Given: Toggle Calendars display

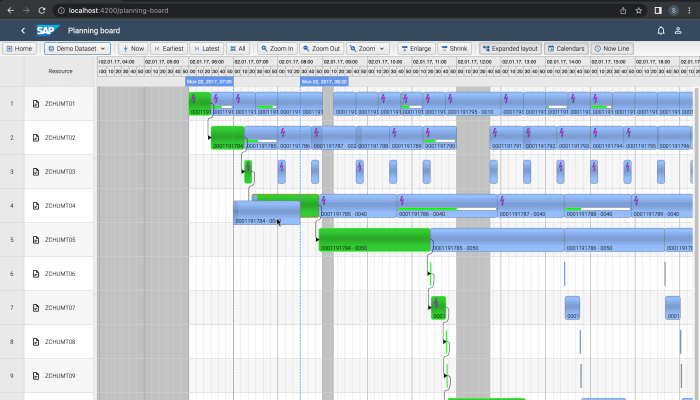Looking at the screenshot, I should click(566, 48).
